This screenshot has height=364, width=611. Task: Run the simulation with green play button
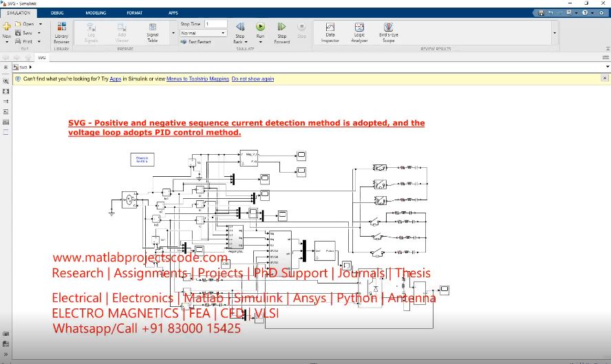tap(260, 27)
